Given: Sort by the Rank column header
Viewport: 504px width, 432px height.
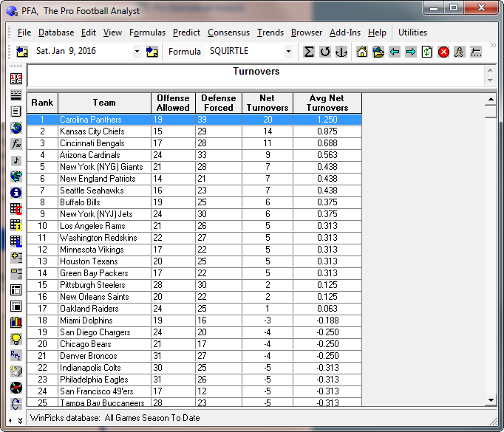Looking at the screenshot, I should pyautogui.click(x=42, y=103).
